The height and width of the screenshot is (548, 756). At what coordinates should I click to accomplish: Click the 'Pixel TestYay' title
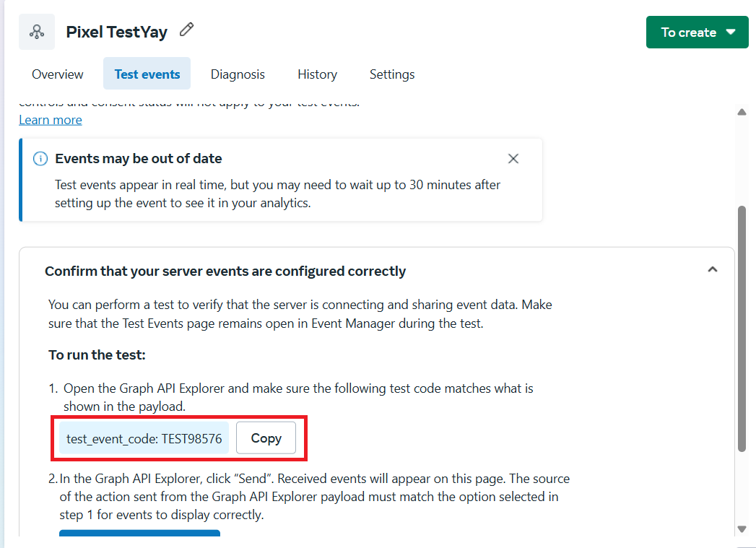pyautogui.click(x=117, y=32)
